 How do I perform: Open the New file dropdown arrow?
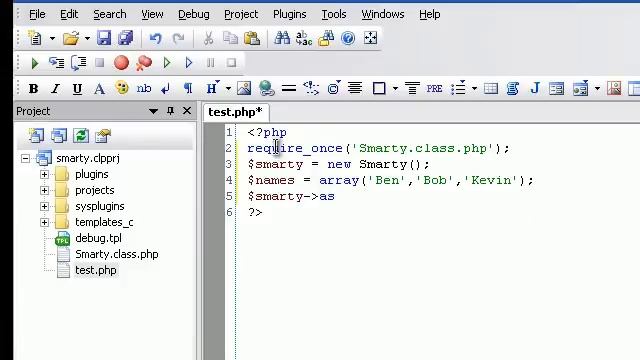pyautogui.click(x=52, y=39)
